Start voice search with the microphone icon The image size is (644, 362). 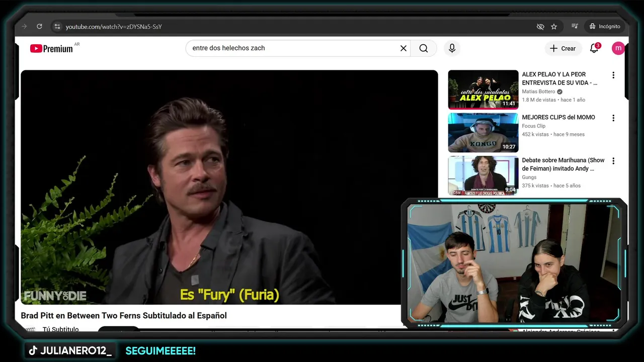[452, 48]
